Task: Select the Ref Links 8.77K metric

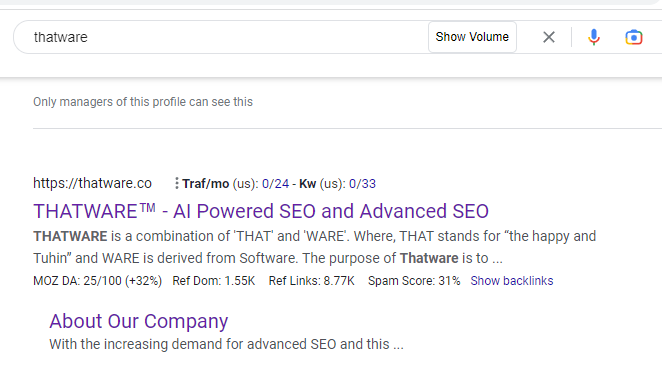Action: coord(312,281)
